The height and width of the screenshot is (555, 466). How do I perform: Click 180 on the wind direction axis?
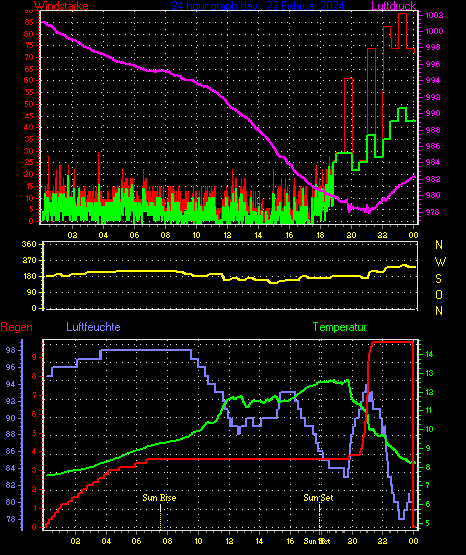29,276
